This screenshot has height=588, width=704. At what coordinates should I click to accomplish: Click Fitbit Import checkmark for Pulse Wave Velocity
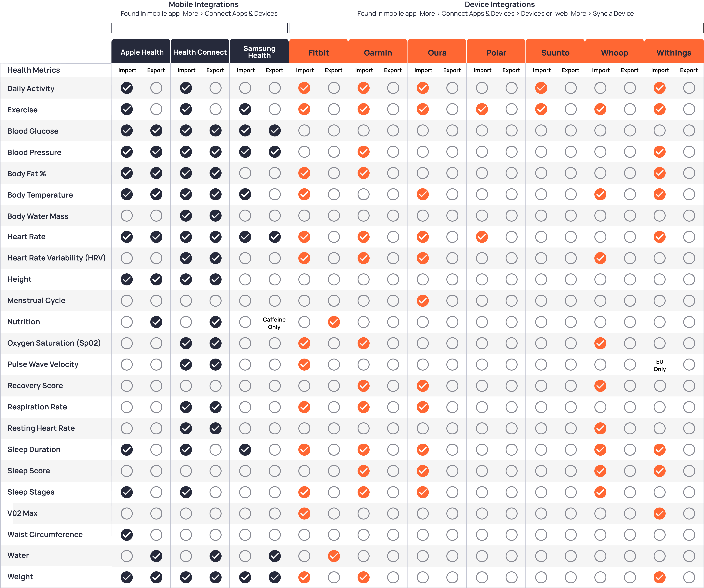click(304, 365)
